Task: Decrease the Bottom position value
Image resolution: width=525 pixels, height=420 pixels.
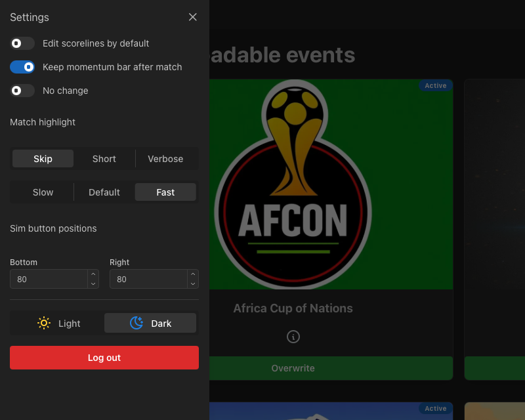Action: [x=93, y=283]
